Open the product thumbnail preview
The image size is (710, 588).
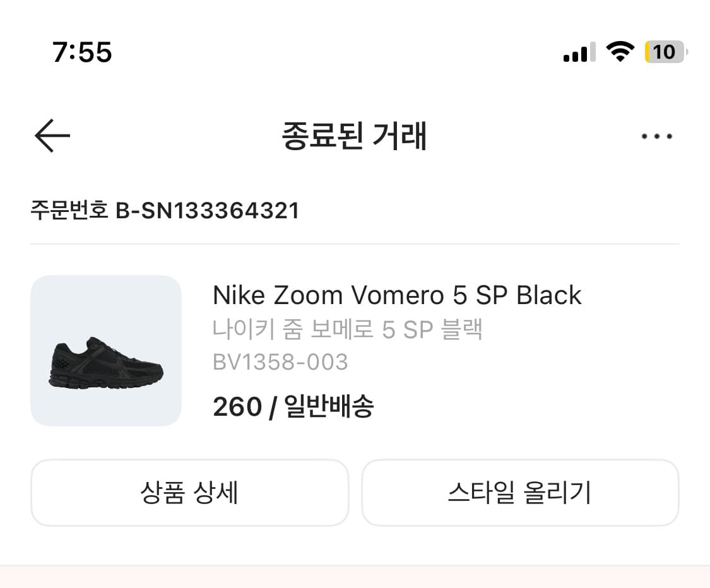(106, 351)
